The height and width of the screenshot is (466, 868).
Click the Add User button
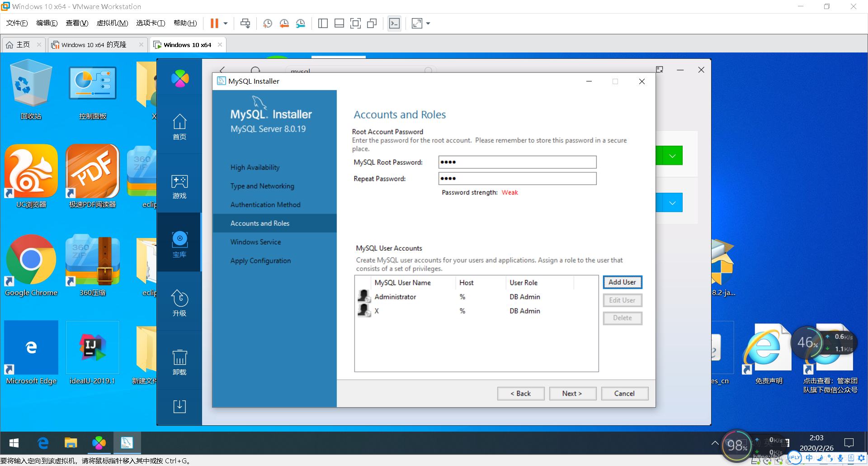pyautogui.click(x=622, y=282)
